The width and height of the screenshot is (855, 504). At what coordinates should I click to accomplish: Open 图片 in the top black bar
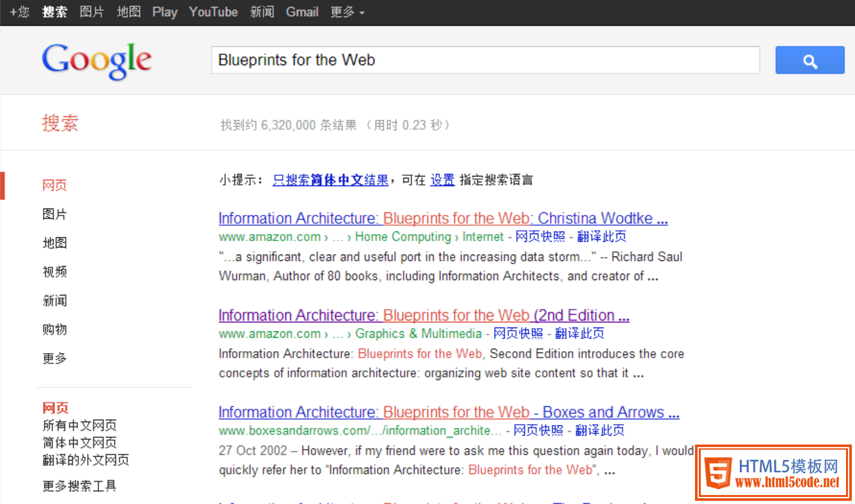click(x=92, y=12)
